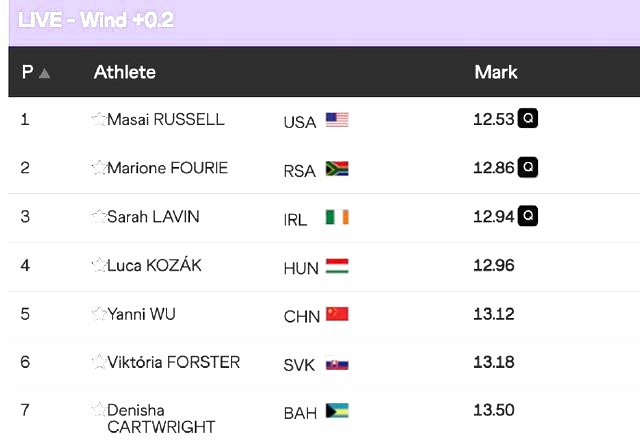Click the South Africa flag icon
The height and width of the screenshot is (444, 640).
click(x=337, y=169)
